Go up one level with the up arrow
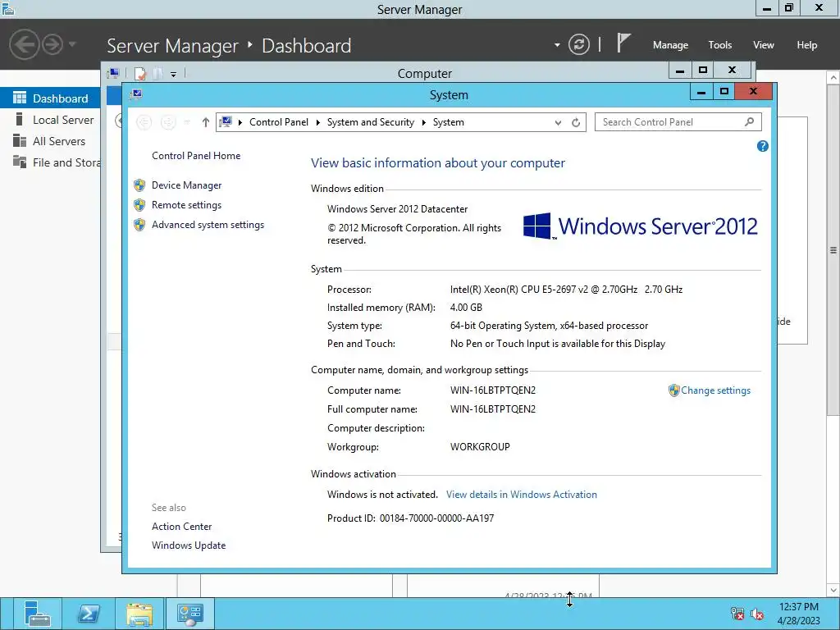 tap(206, 123)
